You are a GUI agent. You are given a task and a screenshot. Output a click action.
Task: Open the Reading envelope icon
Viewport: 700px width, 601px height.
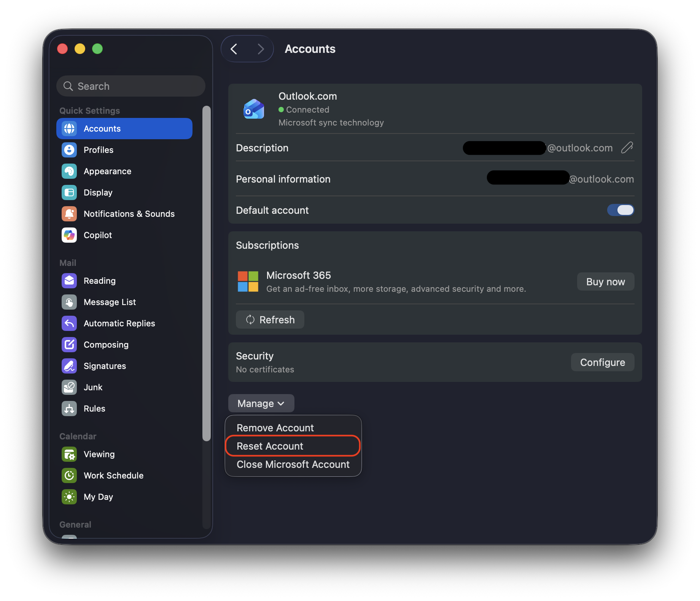69,281
